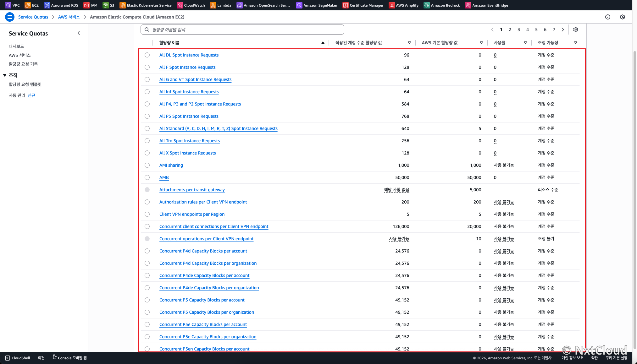The height and width of the screenshot is (364, 637).
Task: Toggle the hamburger navigation menu button
Action: [x=10, y=17]
